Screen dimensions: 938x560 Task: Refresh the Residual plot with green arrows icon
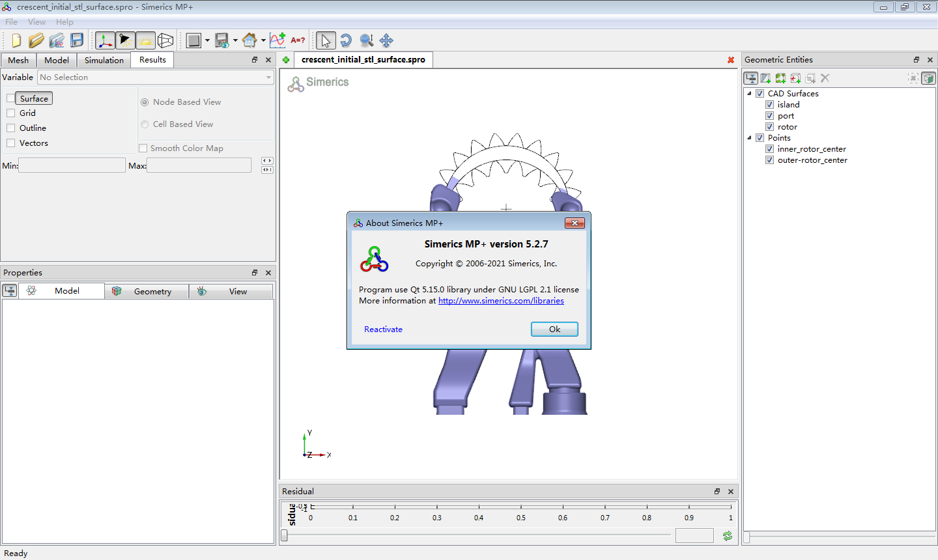(x=728, y=536)
